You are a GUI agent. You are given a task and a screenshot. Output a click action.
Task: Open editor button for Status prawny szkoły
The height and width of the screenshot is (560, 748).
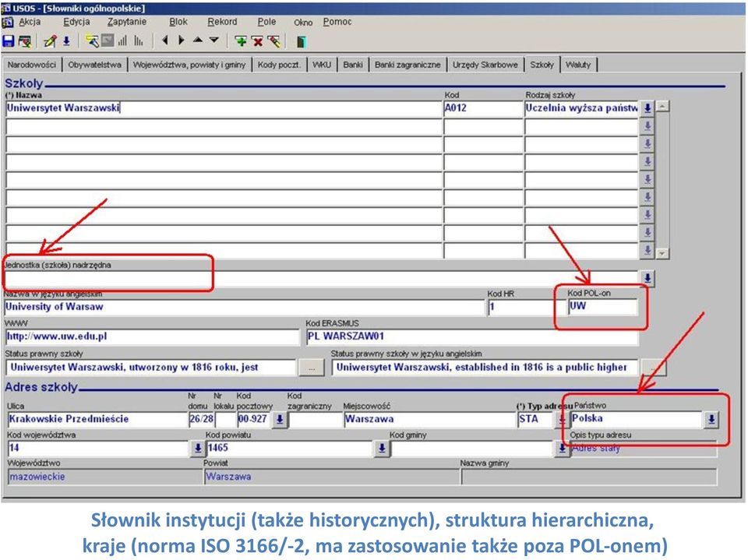click(x=312, y=368)
